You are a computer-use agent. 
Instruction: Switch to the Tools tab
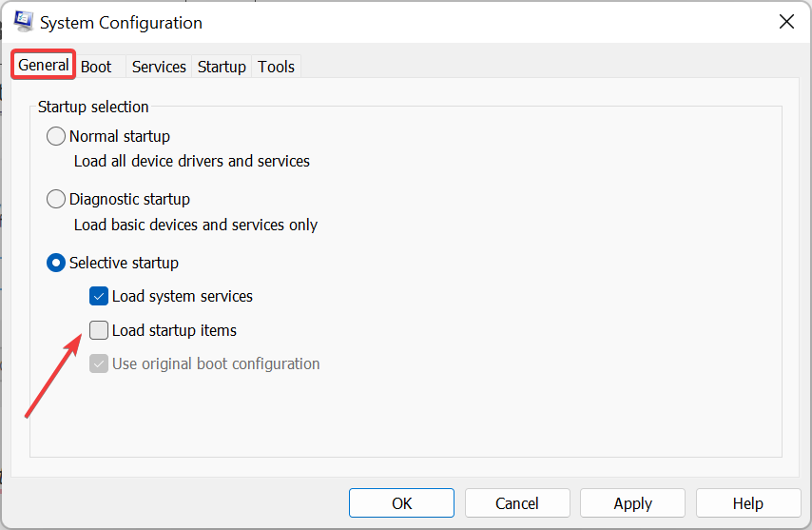tap(277, 67)
